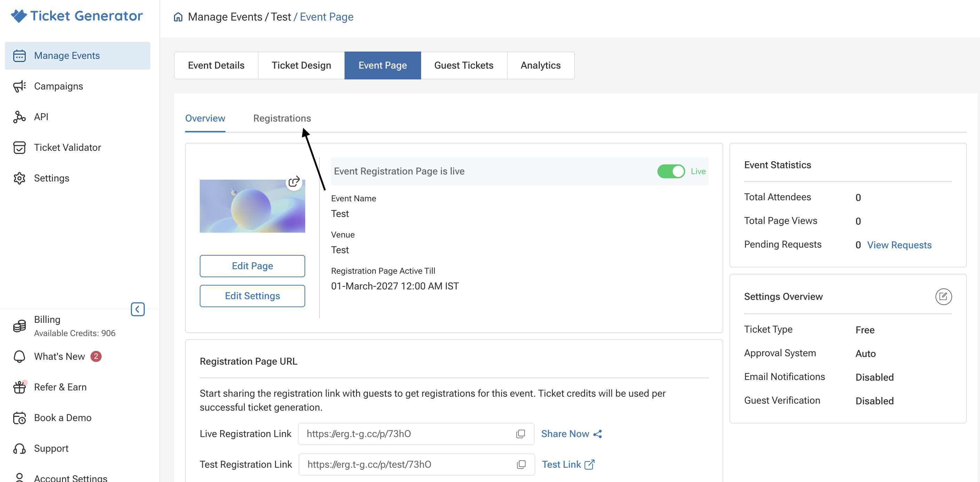This screenshot has height=482, width=980.
Task: Click the "Pending Requests" label
Action: coord(783,244)
